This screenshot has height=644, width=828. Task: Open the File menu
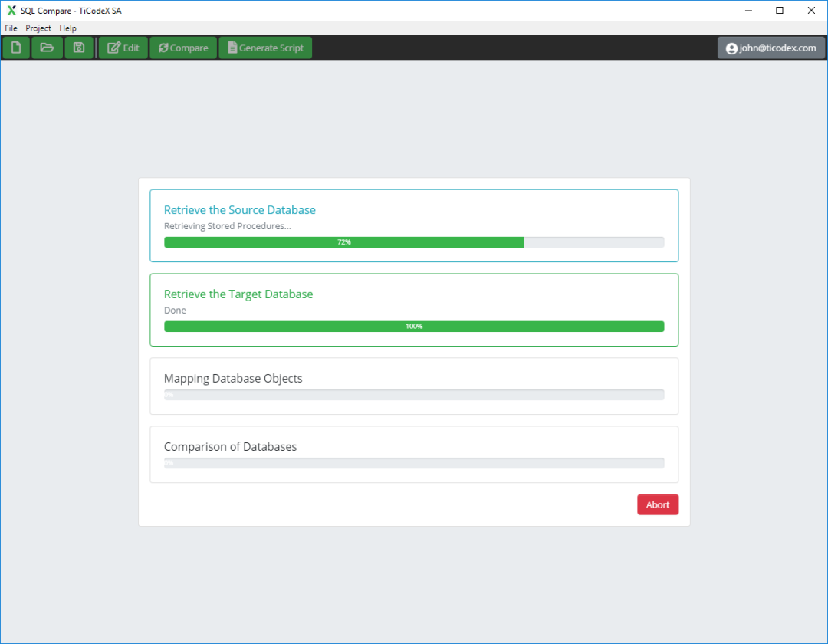click(11, 28)
